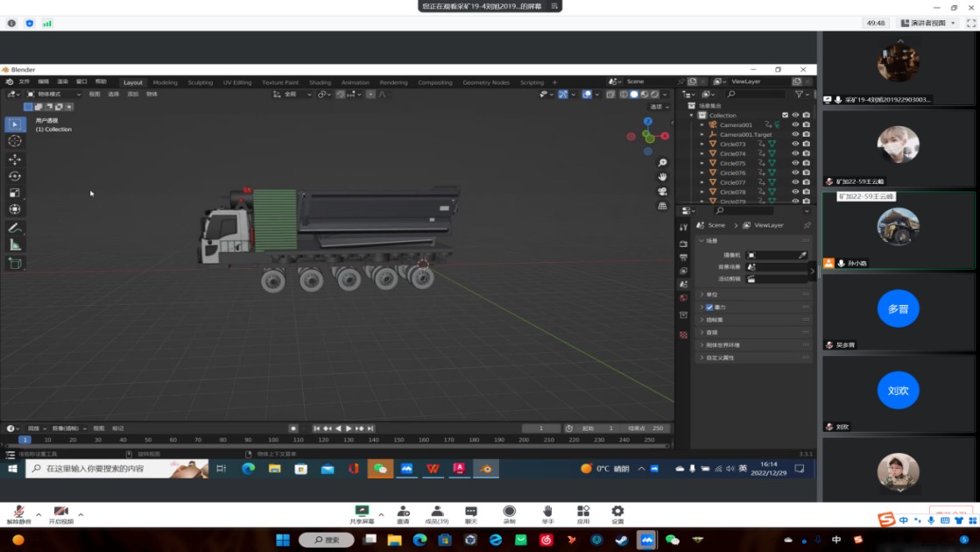Click the current frame number field
The width and height of the screenshot is (980, 552).
[x=541, y=428]
